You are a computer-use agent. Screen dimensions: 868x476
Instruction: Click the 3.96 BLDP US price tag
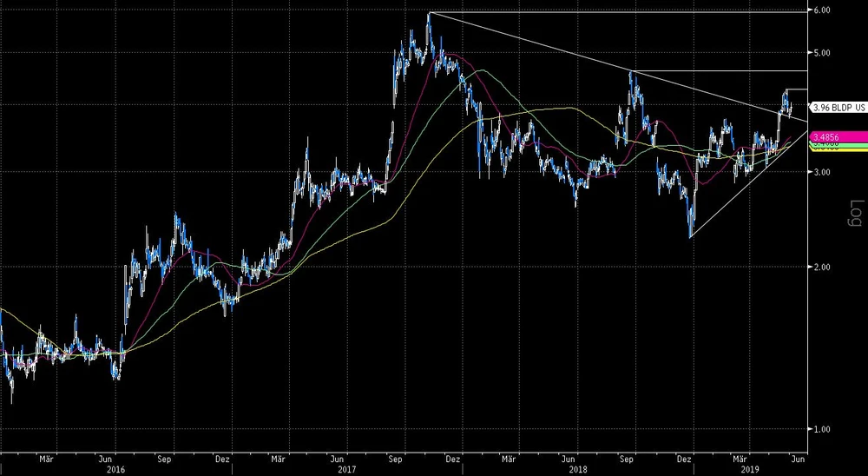838,107
